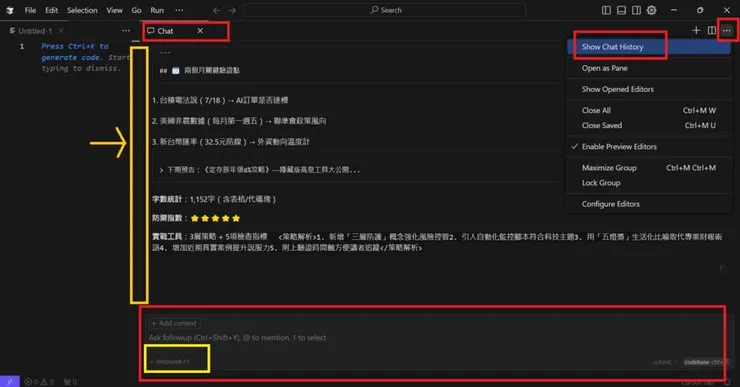Copy the chat response with the copy icon

click(x=723, y=269)
